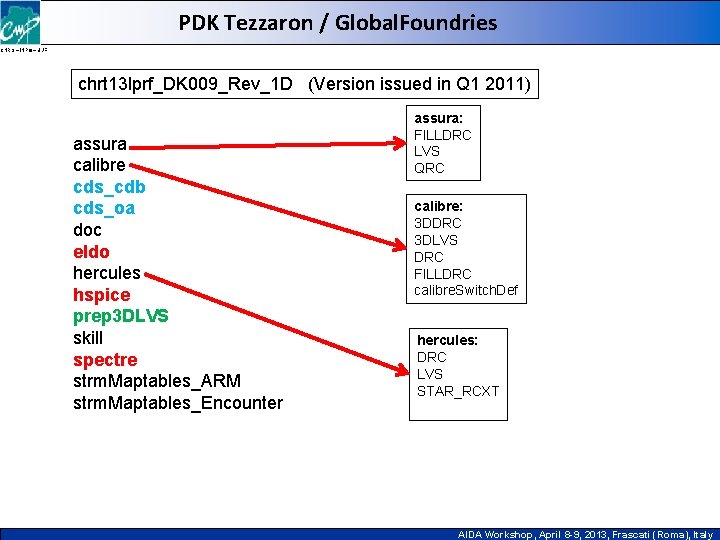The height and width of the screenshot is (540, 720).
Task: Click the blue 'cds_cdb' entry
Action: pyautogui.click(x=109, y=187)
